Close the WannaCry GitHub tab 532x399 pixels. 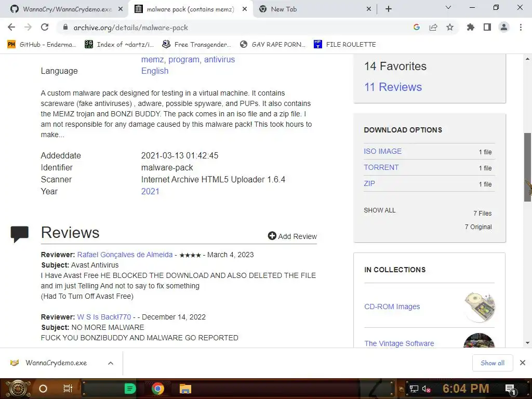click(121, 9)
